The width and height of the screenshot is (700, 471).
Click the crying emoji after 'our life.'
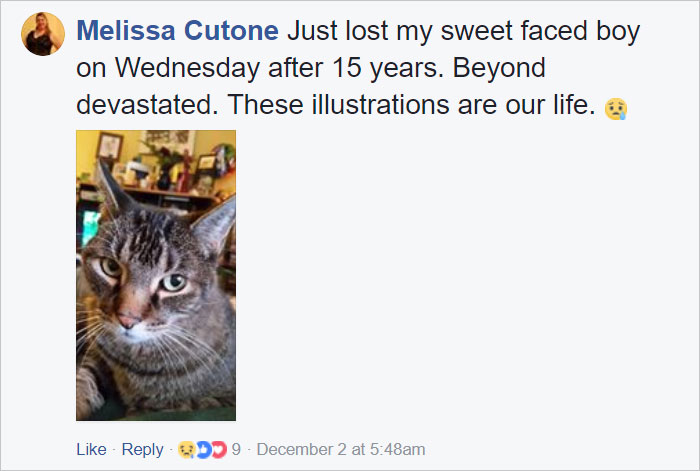point(616,108)
